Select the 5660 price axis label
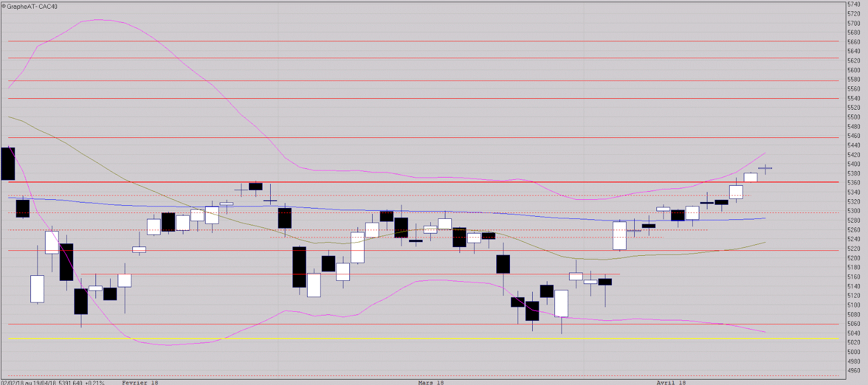The image size is (868, 385). 853,42
